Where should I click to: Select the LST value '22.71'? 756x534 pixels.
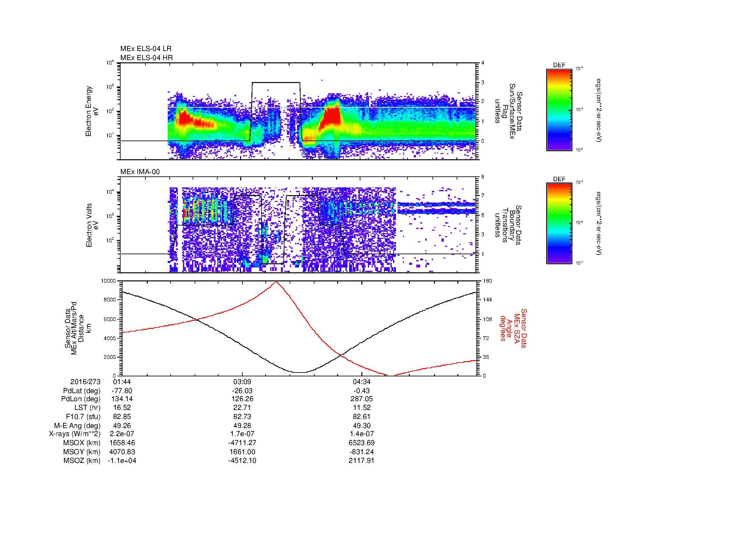[x=242, y=408]
